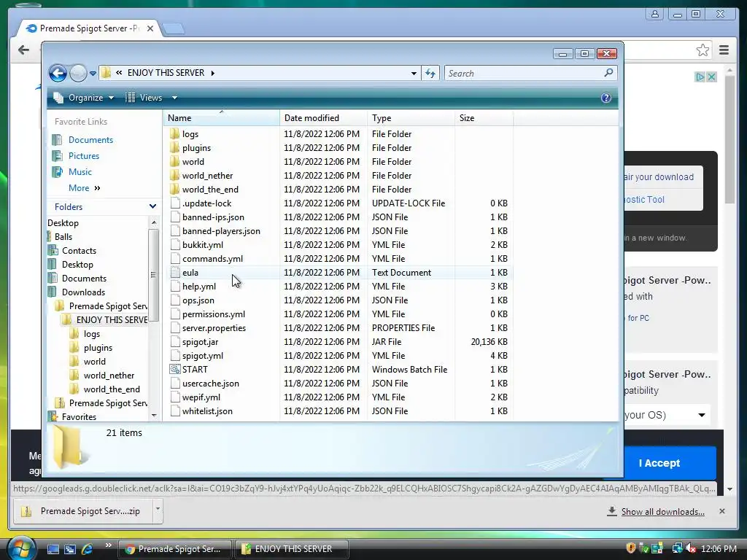Launch Internet Explorer from quick launch
Viewport: 747px width, 560px height.
coord(87,549)
